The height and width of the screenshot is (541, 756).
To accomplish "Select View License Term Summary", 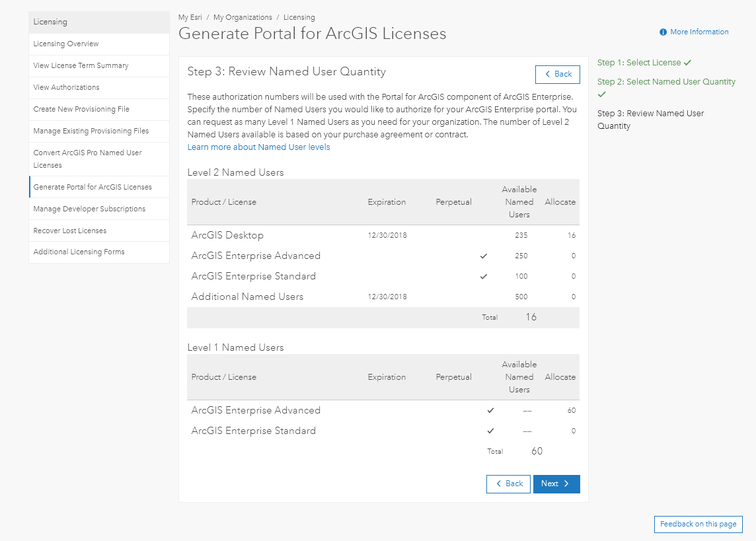I will (x=81, y=66).
